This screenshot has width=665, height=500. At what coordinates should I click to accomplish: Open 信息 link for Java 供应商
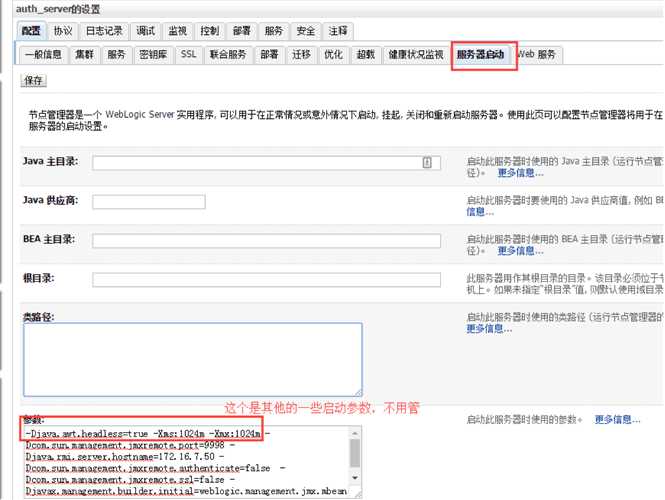coord(480,212)
